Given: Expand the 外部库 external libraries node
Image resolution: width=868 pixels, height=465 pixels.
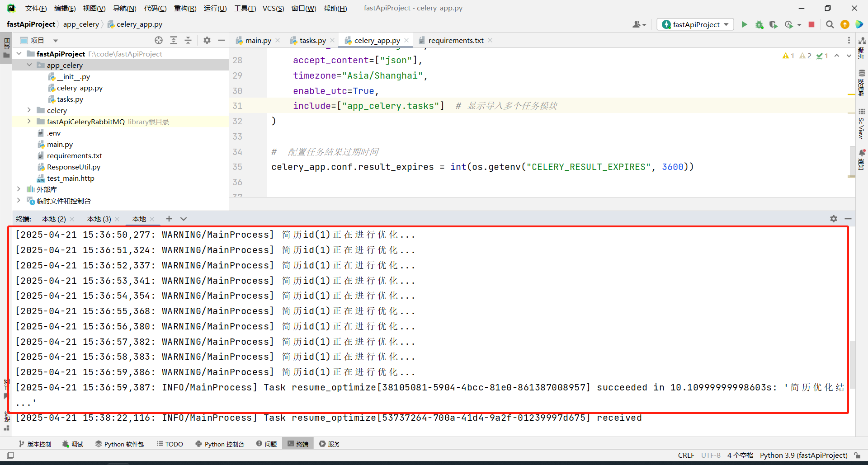Looking at the screenshot, I should [19, 189].
